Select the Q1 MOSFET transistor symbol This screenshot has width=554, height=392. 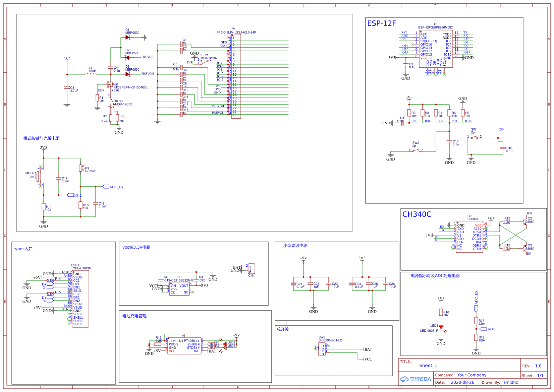110,84
